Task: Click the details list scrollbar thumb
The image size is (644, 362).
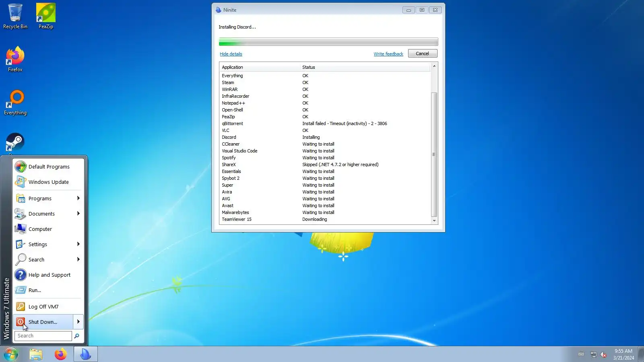Action: pos(434,154)
